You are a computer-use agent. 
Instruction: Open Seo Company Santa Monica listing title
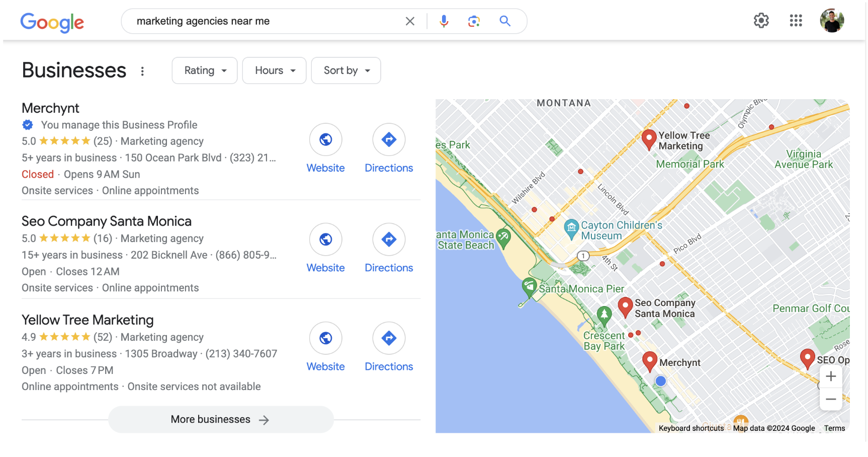(x=107, y=221)
